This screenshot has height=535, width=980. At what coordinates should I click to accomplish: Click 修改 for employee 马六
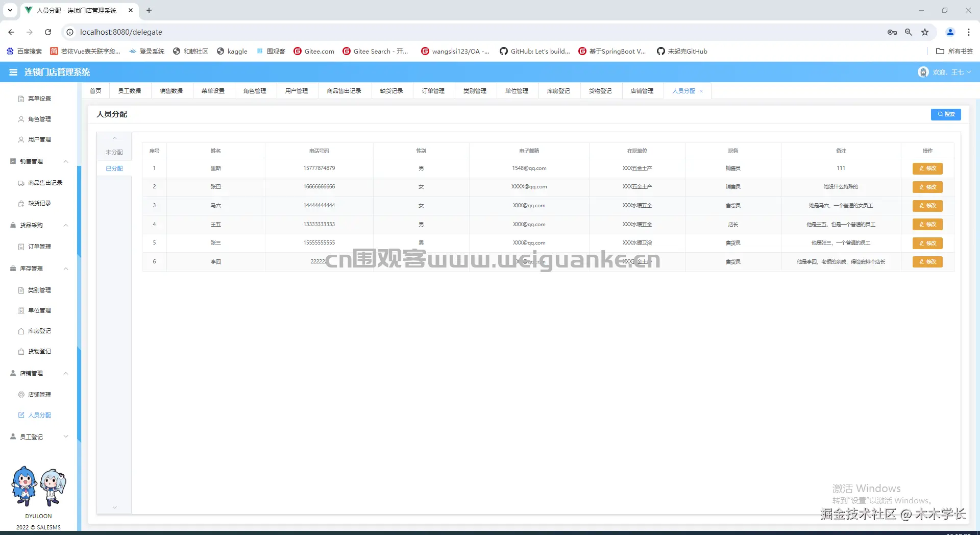(927, 206)
